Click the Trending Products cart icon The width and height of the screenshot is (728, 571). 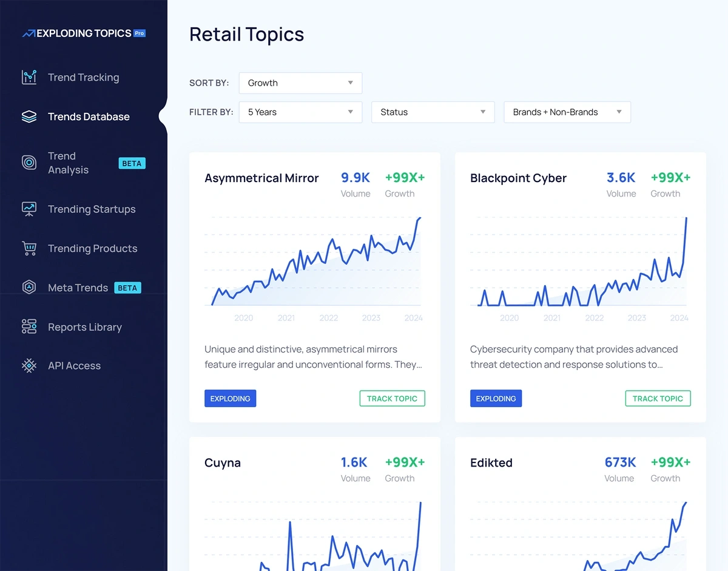[x=29, y=248]
